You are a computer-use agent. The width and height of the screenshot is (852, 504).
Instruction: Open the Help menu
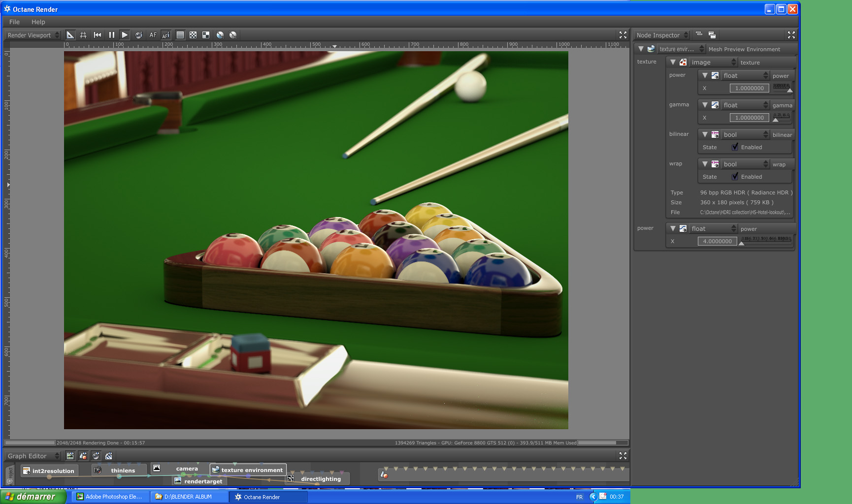(x=38, y=22)
